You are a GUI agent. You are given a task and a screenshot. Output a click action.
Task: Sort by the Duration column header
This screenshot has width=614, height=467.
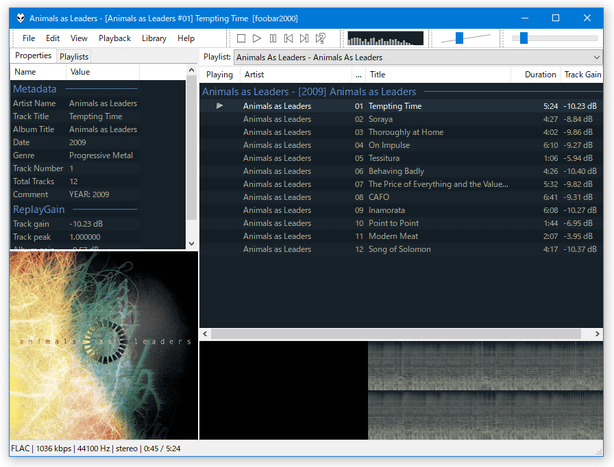pyautogui.click(x=536, y=74)
